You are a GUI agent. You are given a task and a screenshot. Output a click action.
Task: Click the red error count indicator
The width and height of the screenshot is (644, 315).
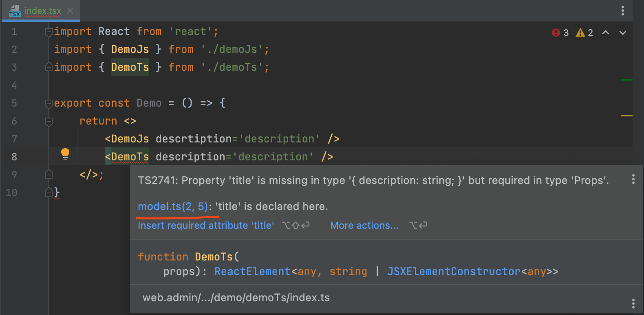pos(560,33)
